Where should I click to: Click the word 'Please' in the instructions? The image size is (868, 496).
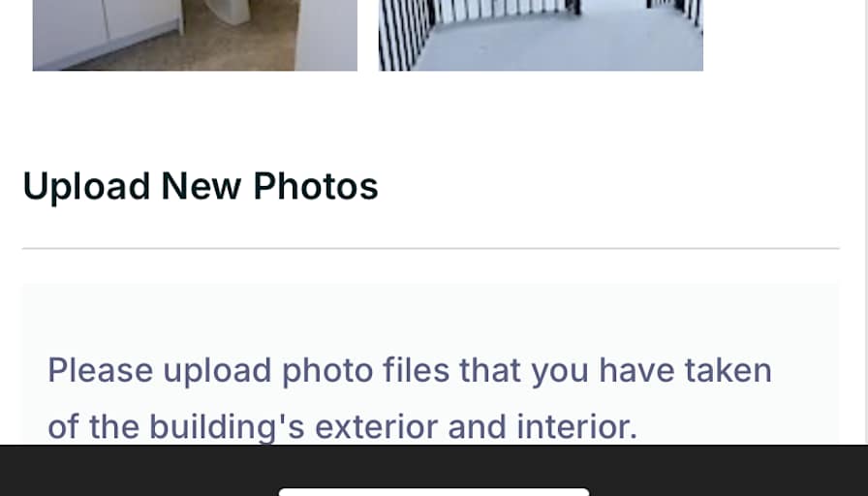[x=100, y=370]
